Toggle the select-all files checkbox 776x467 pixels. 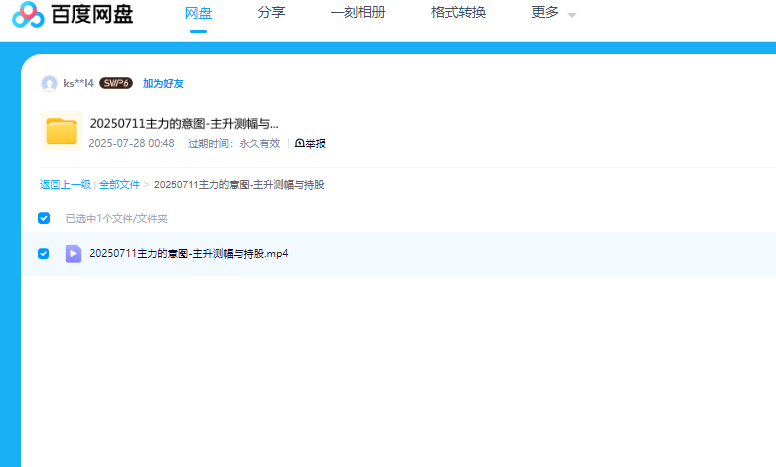coord(44,218)
